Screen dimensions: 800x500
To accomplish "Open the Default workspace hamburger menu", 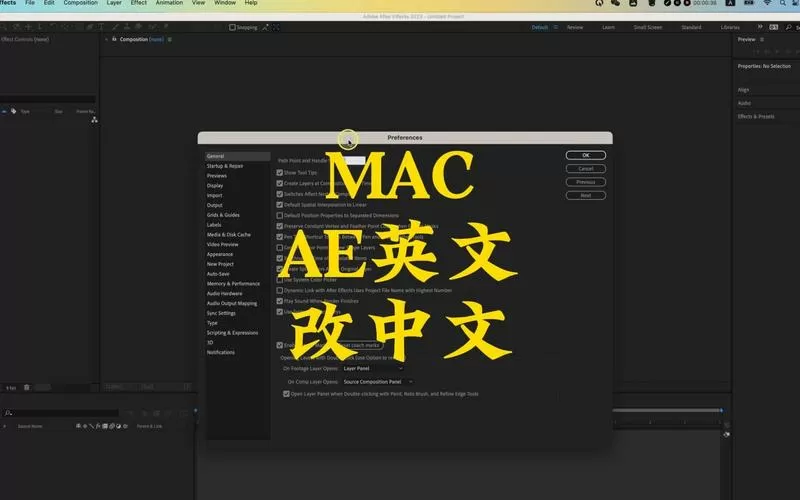I will pyautogui.click(x=556, y=27).
